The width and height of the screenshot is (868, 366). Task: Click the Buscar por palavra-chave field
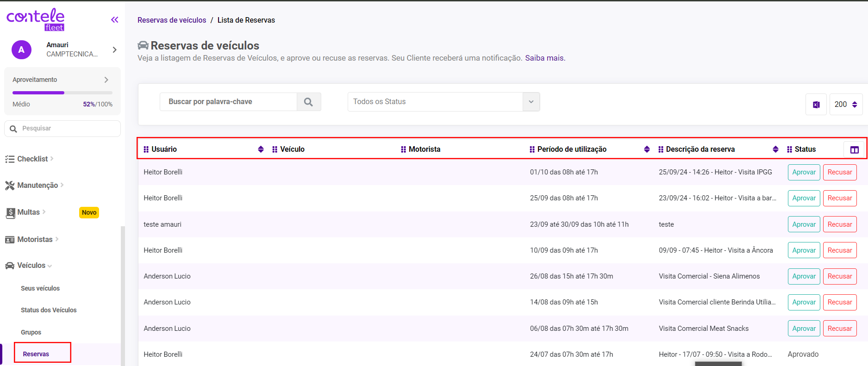point(228,102)
